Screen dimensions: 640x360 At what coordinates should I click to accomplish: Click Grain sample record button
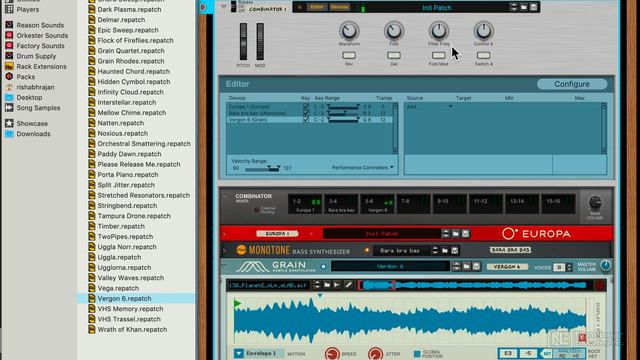pos(599,286)
